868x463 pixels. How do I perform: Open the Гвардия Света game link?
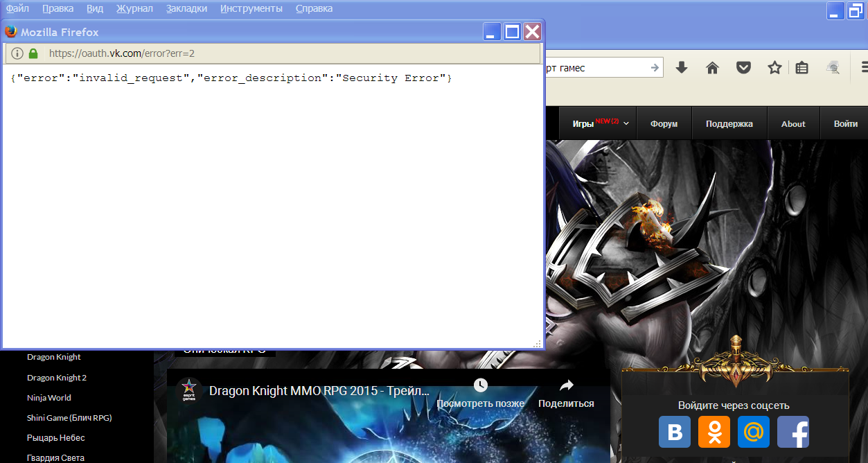pyautogui.click(x=55, y=458)
